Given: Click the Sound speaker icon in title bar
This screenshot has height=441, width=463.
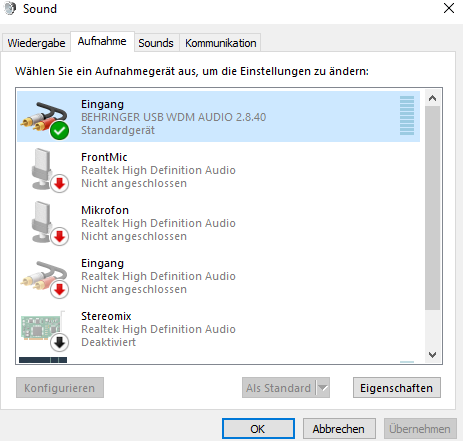Looking at the screenshot, I should pos(10,8).
